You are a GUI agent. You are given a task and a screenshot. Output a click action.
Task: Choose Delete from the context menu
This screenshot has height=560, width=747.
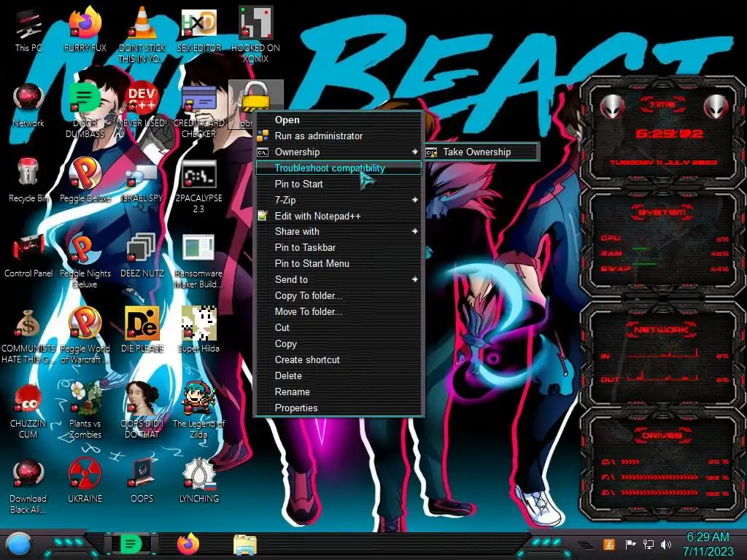338,376
